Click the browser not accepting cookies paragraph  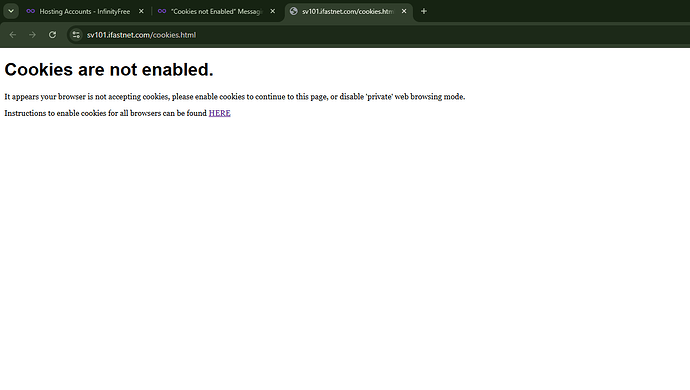[x=235, y=97]
